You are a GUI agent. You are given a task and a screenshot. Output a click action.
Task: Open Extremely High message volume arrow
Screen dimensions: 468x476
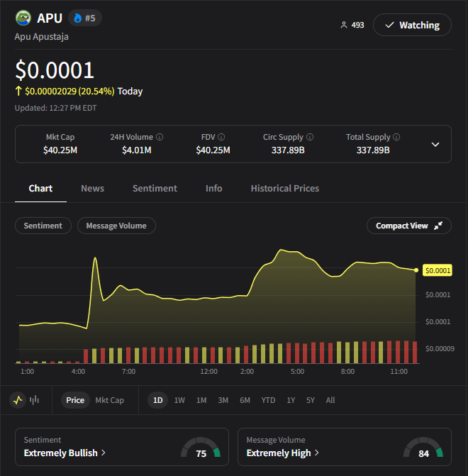(x=317, y=453)
